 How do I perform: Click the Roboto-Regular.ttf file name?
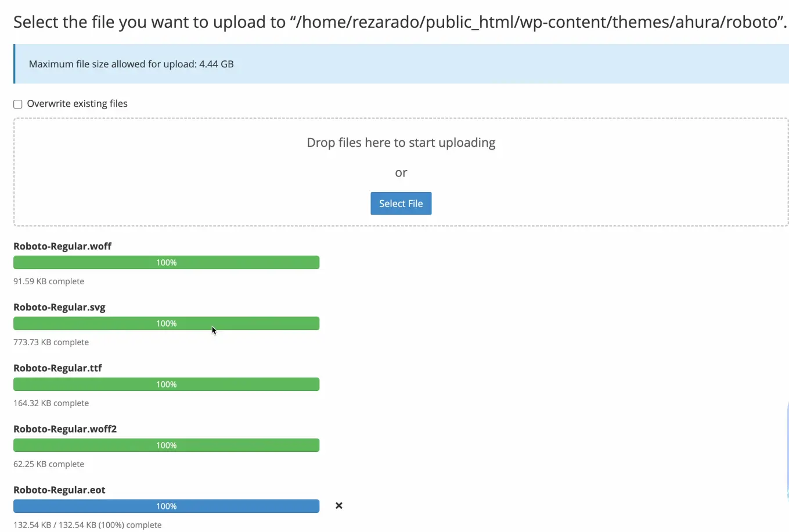(57, 368)
